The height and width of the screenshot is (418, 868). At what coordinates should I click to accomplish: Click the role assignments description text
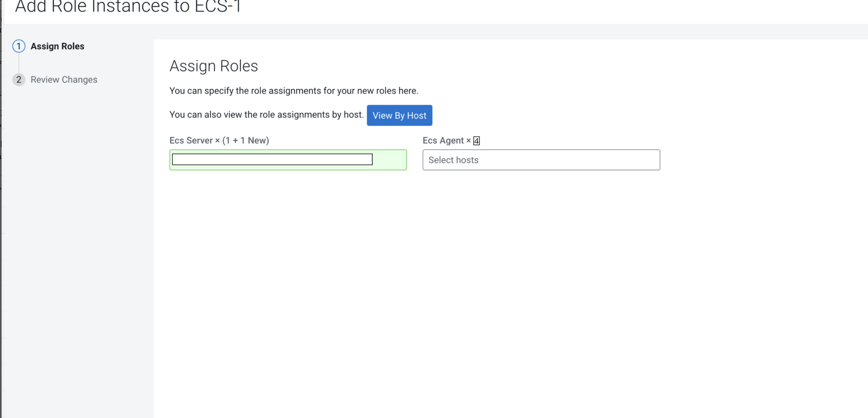click(294, 91)
